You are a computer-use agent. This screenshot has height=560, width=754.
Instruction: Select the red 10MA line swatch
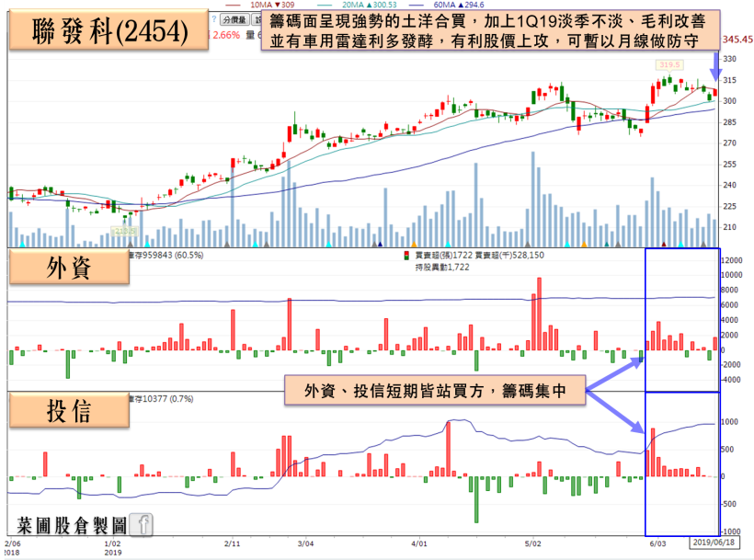(234, 5)
